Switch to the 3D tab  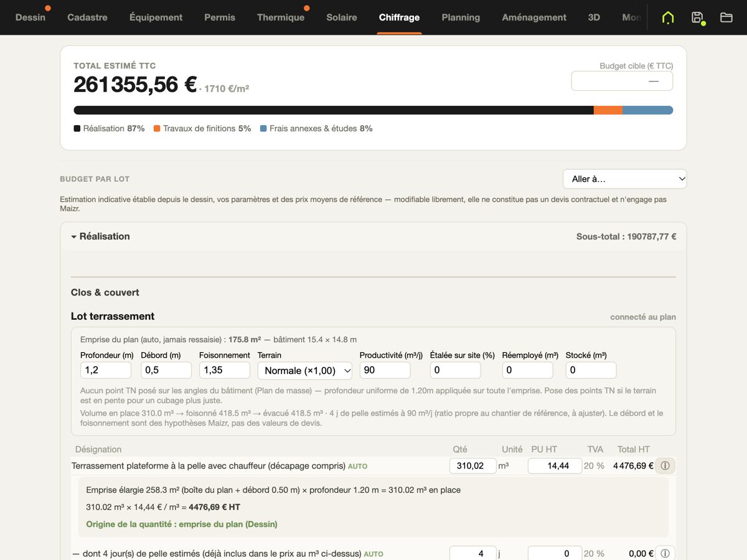594,17
